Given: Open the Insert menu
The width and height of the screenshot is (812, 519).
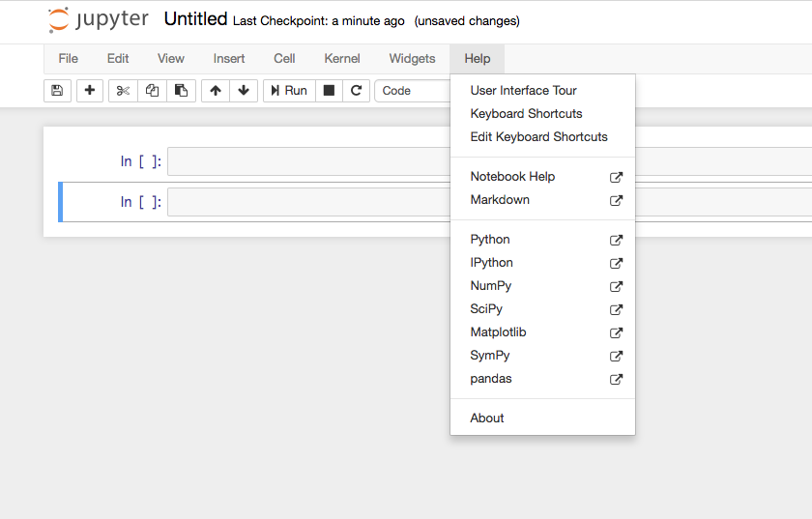Looking at the screenshot, I should [229, 59].
